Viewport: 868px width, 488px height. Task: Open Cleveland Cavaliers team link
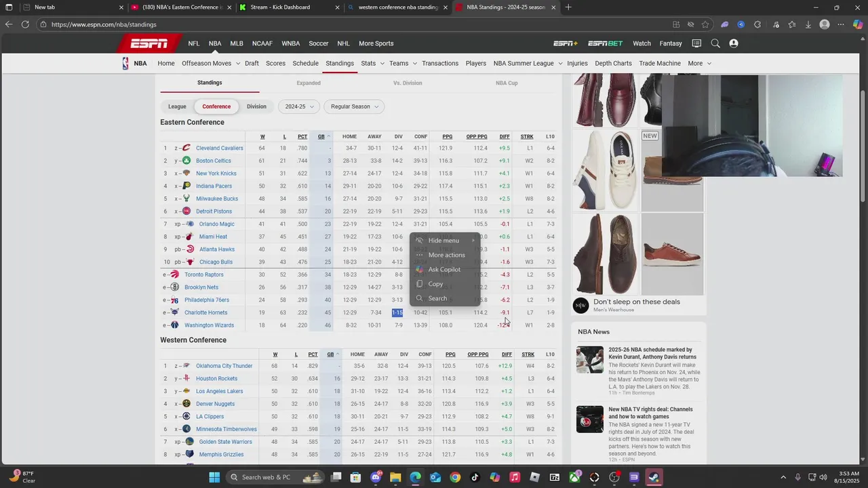219,148
